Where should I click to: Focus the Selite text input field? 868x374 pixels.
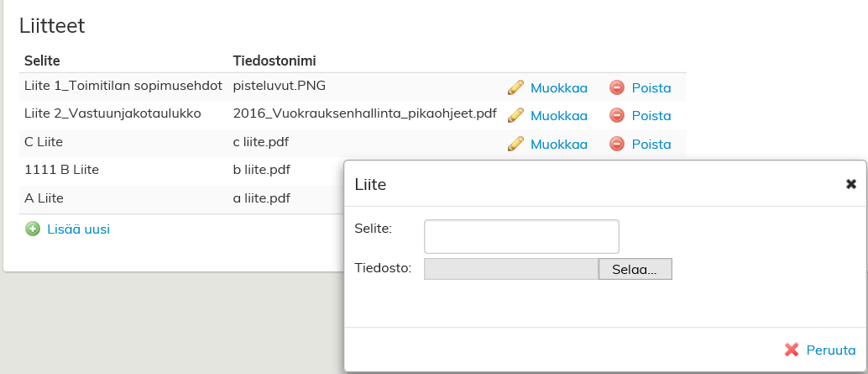[x=521, y=236]
